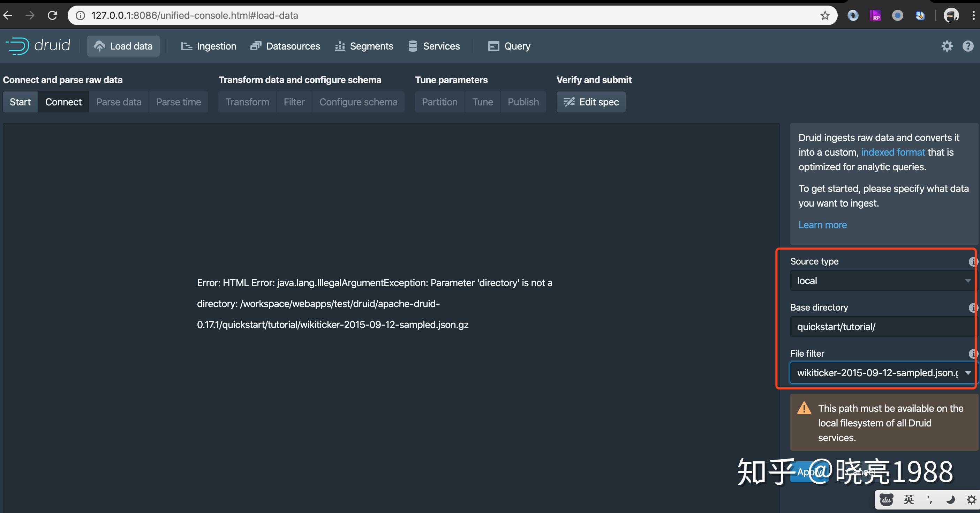This screenshot has width=980, height=513.
Task: Open the settings gear menu
Action: (x=947, y=46)
